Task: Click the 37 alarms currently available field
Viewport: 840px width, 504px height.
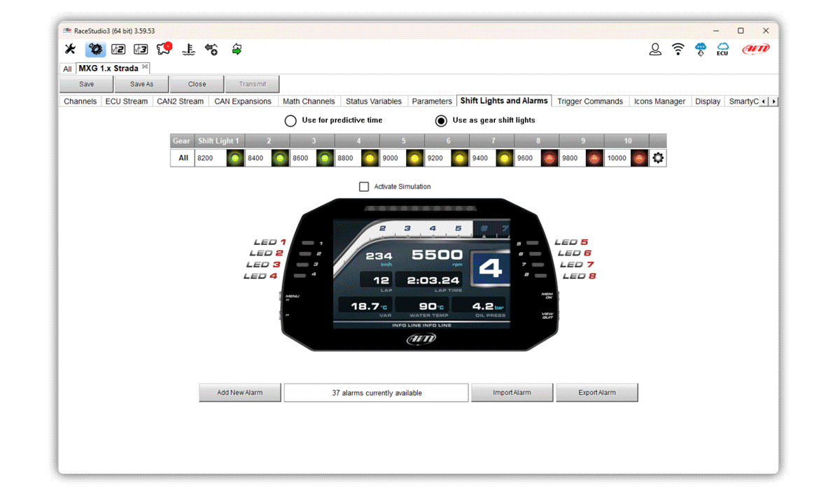Action: 377,393
